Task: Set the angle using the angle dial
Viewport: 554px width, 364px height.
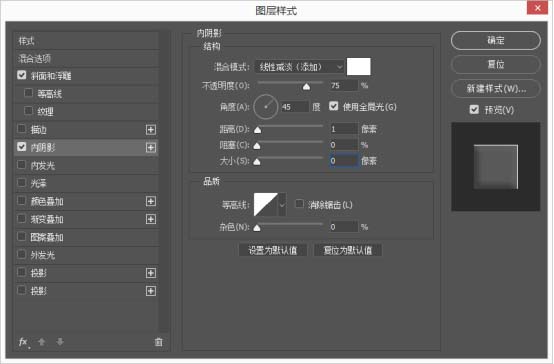Action: tap(265, 106)
